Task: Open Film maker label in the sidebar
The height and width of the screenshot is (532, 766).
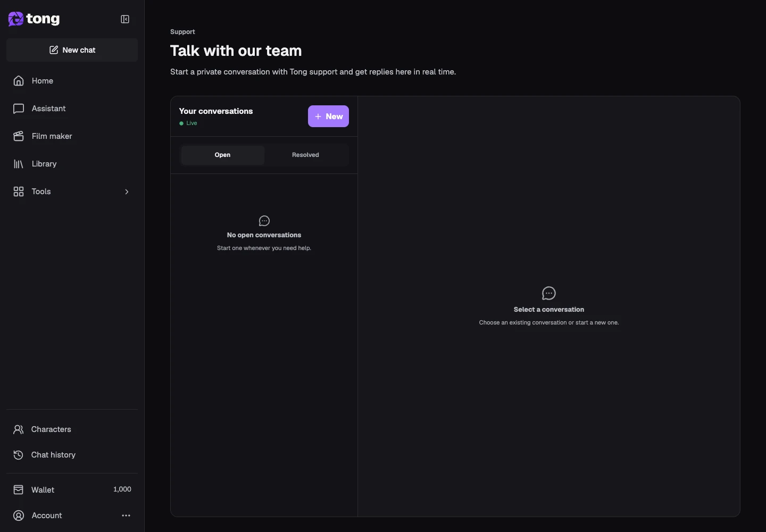Action: coord(52,136)
